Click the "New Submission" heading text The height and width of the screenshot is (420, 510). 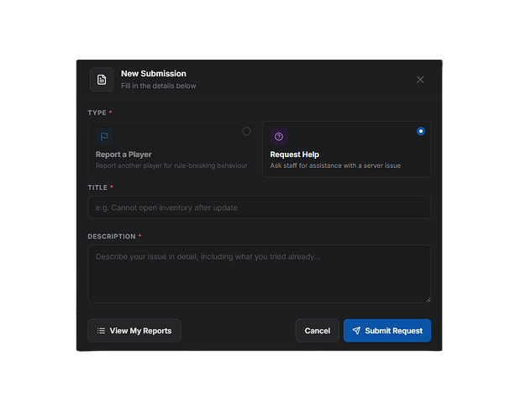point(154,74)
